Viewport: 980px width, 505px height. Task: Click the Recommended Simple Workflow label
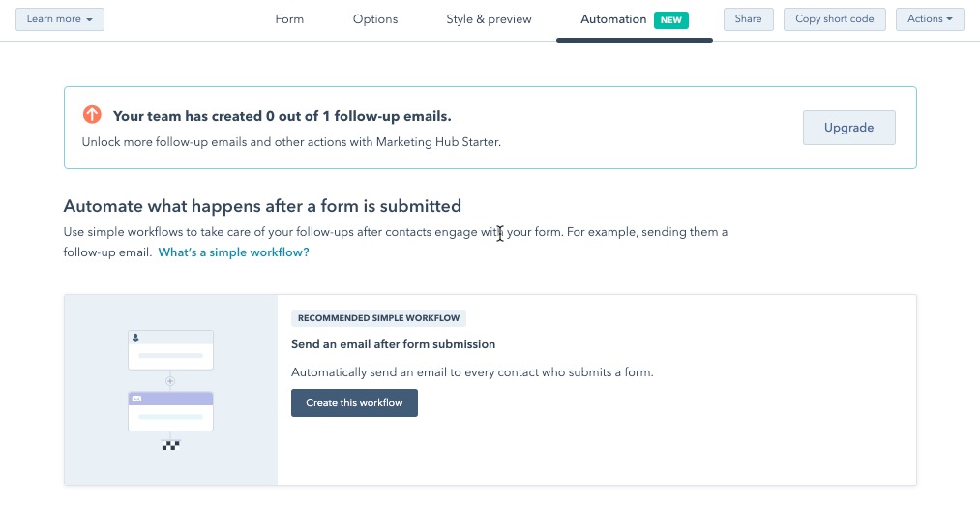pyautogui.click(x=379, y=318)
